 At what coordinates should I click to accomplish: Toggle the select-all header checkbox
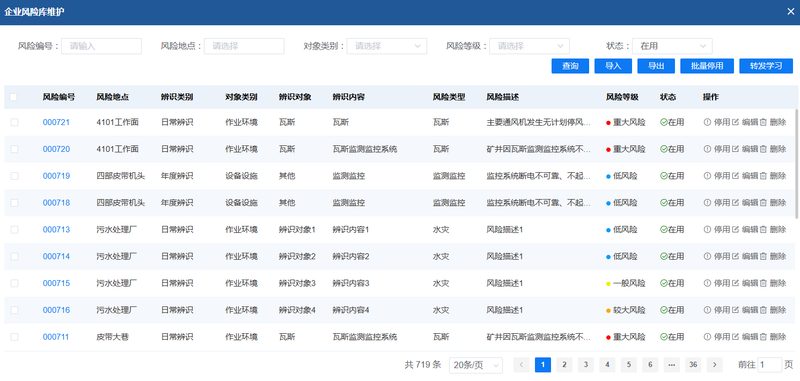[14, 97]
